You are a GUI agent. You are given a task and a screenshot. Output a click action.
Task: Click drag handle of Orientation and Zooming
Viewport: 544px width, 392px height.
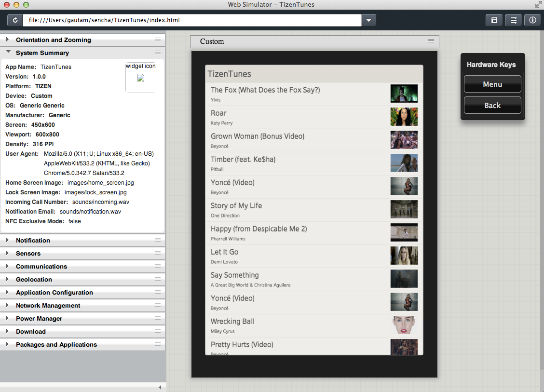(x=158, y=39)
